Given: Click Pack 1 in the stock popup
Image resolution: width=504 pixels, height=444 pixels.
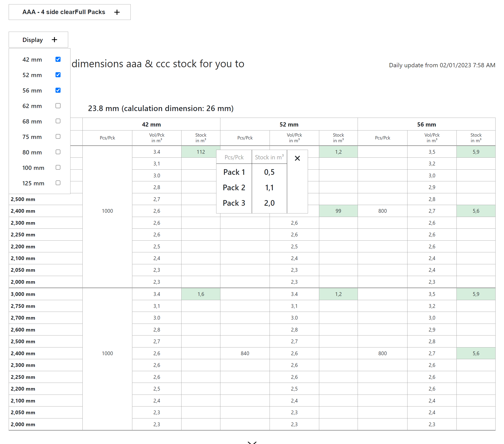Looking at the screenshot, I should coord(234,172).
